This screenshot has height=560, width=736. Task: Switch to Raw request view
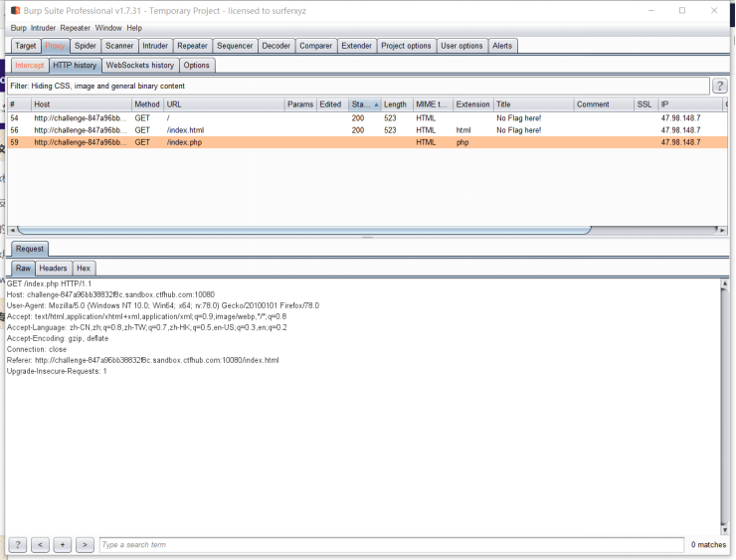coord(23,268)
